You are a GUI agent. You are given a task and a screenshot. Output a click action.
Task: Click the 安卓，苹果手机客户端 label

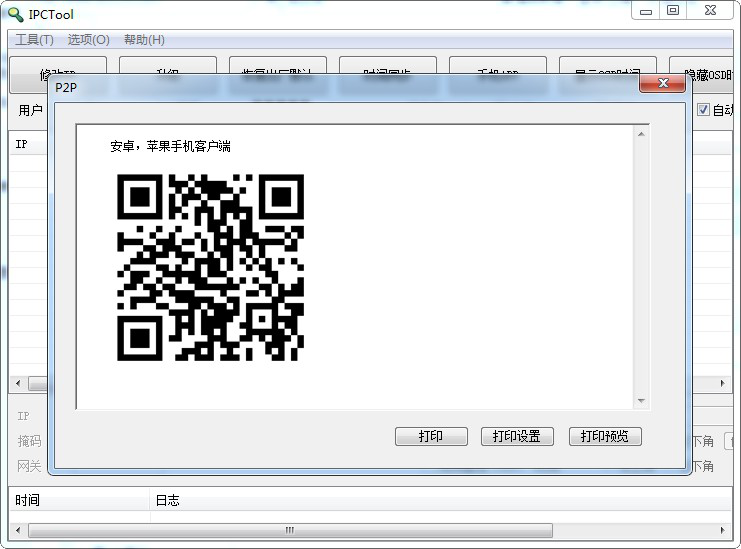[x=171, y=146]
